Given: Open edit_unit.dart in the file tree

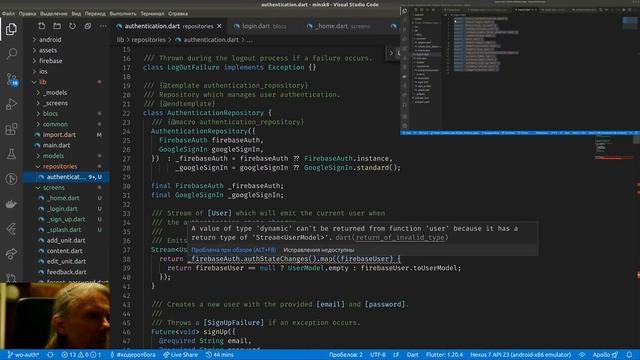Looking at the screenshot, I should [66, 262].
